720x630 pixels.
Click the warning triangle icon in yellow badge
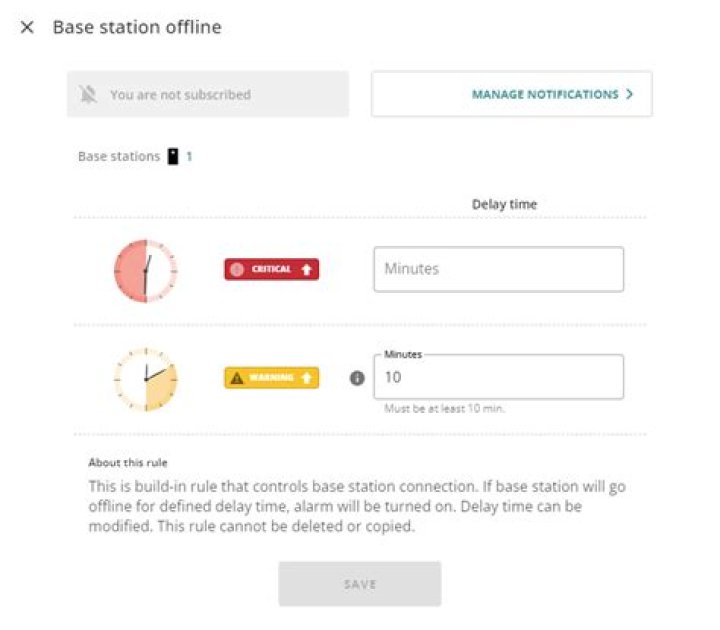[x=237, y=378]
